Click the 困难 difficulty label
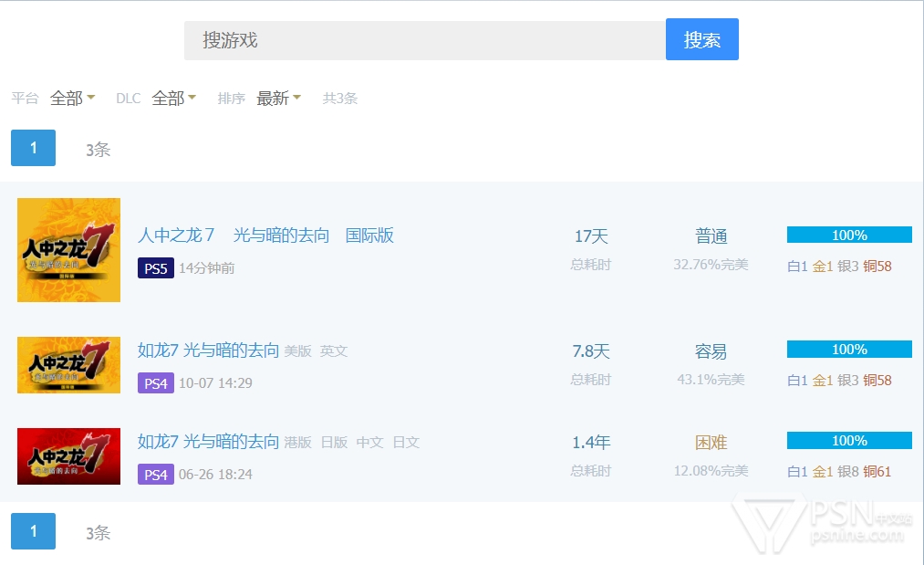 tap(711, 443)
